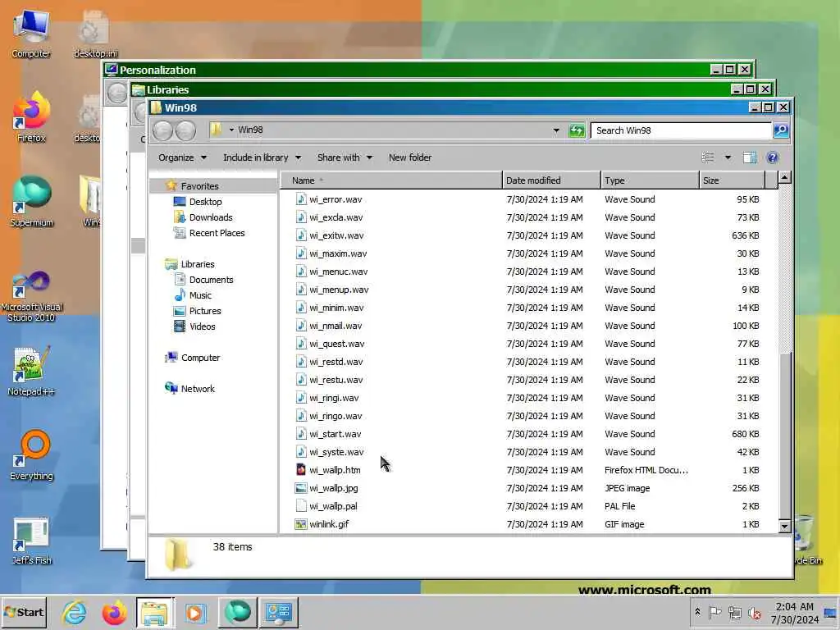Open Jeff's Fish desktop shortcut

(x=31, y=540)
